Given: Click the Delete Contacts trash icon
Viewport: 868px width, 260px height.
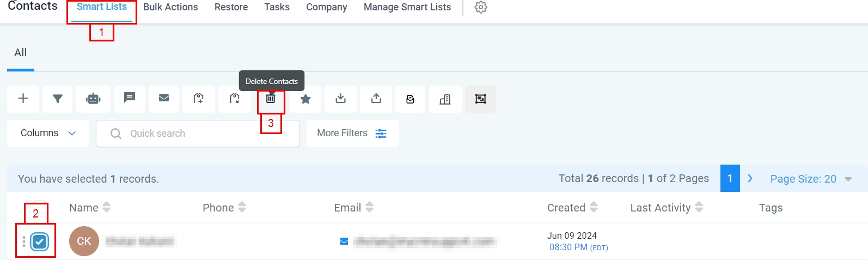Looking at the screenshot, I should [271, 99].
